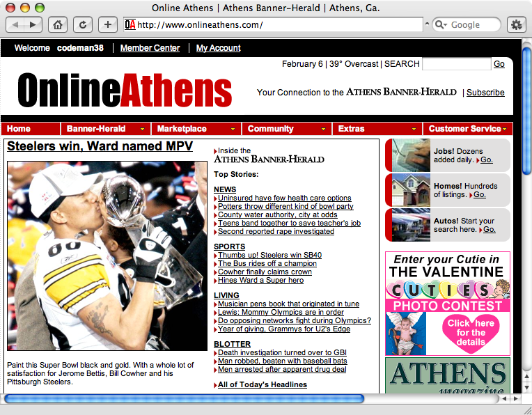
Task: Click the pink heart Click here for details
Action: pos(471,333)
